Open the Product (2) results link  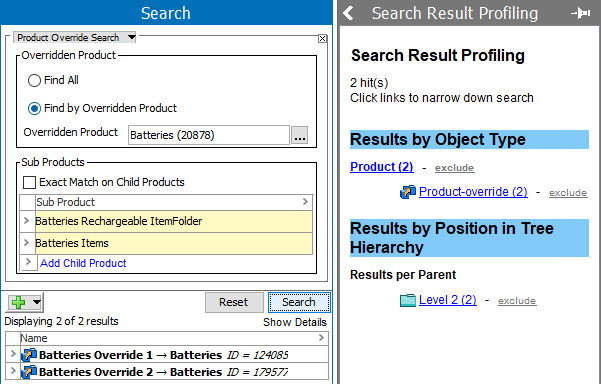[x=381, y=167]
